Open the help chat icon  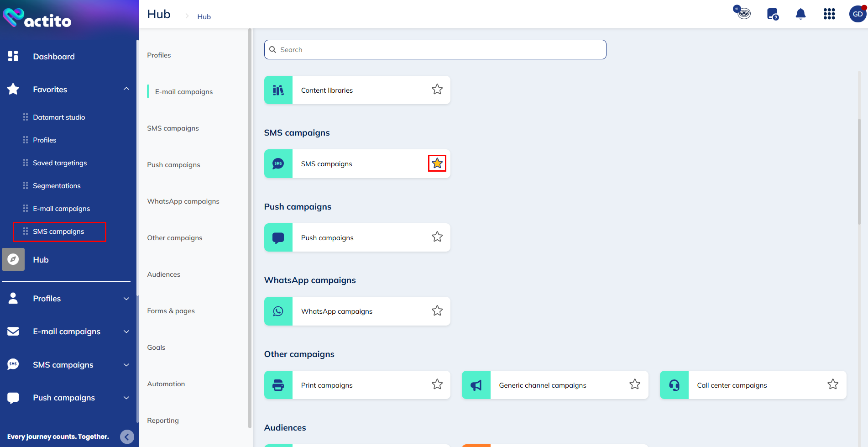(x=772, y=14)
